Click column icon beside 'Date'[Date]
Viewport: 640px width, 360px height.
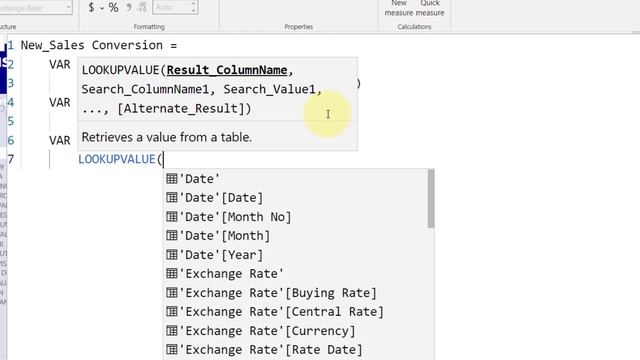click(x=172, y=198)
